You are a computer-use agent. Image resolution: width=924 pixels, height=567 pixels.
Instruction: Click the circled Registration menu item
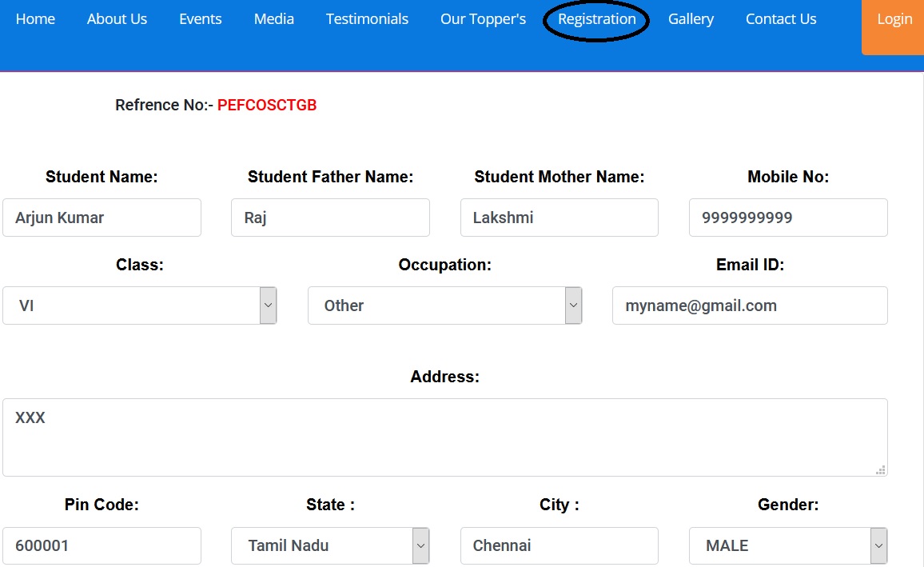pos(596,19)
